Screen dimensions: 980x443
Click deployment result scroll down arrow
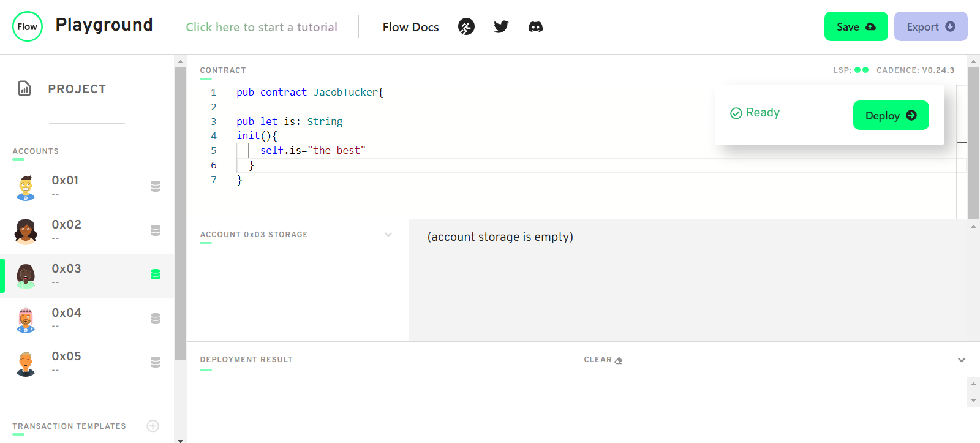[973, 400]
